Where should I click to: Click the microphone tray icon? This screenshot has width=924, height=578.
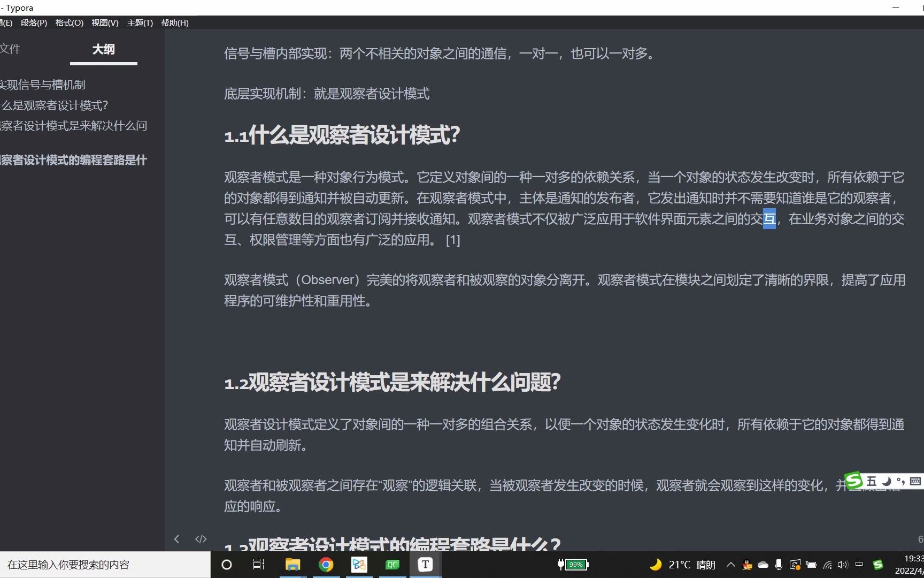click(x=779, y=565)
